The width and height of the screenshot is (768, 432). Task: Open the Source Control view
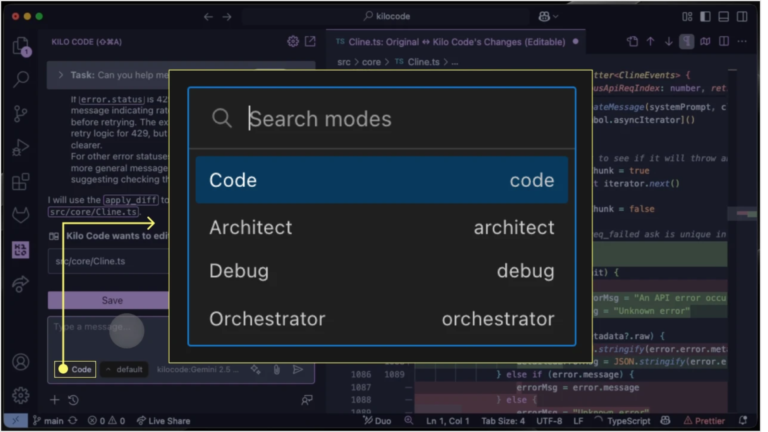click(x=21, y=113)
